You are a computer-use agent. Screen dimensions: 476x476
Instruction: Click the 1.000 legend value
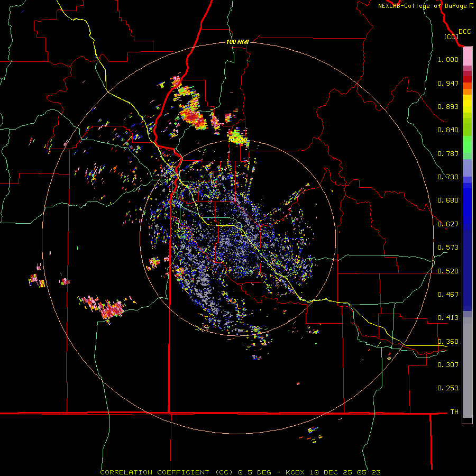click(x=448, y=59)
